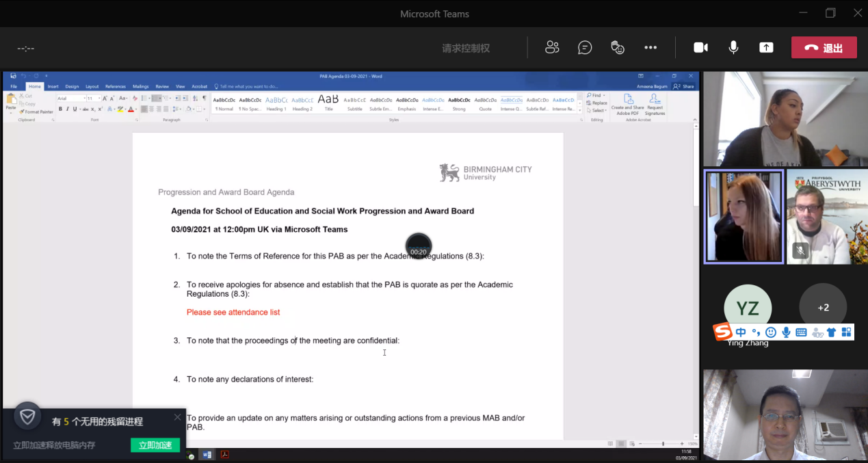Image resolution: width=868 pixels, height=463 pixels.
Task: Apply the Heading 1 style
Action: pyautogui.click(x=276, y=103)
